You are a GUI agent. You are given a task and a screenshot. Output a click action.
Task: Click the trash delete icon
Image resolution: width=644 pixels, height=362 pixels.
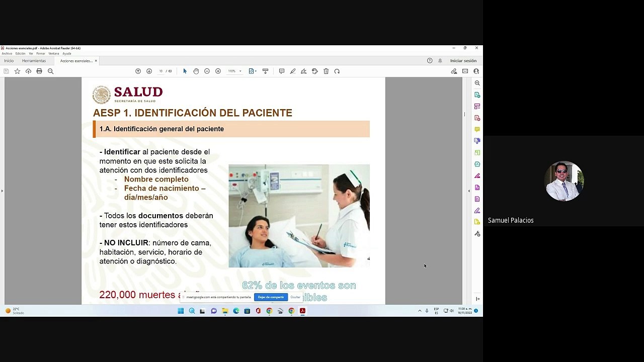click(326, 71)
